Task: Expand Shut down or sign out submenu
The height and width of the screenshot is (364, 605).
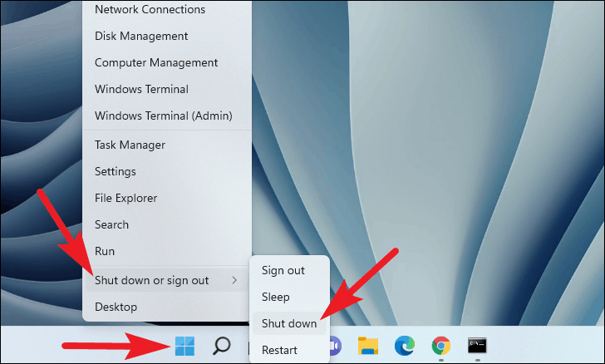Action: pos(167,280)
